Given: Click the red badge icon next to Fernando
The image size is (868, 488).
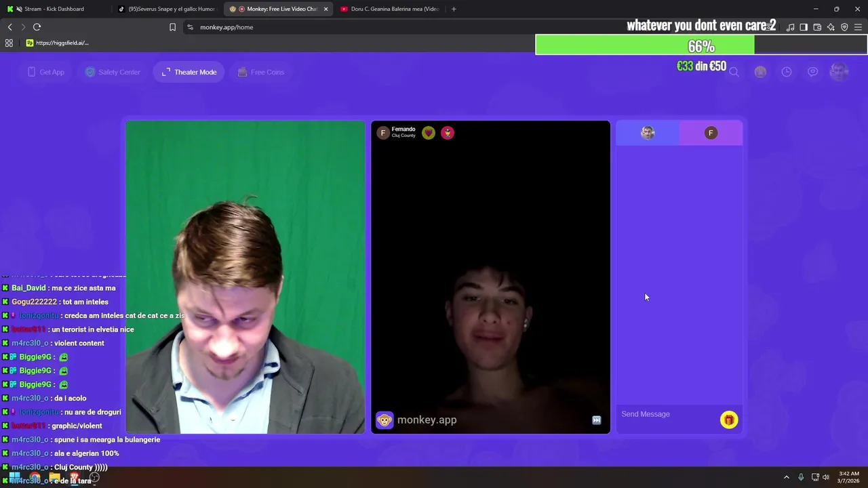Looking at the screenshot, I should click(x=448, y=133).
